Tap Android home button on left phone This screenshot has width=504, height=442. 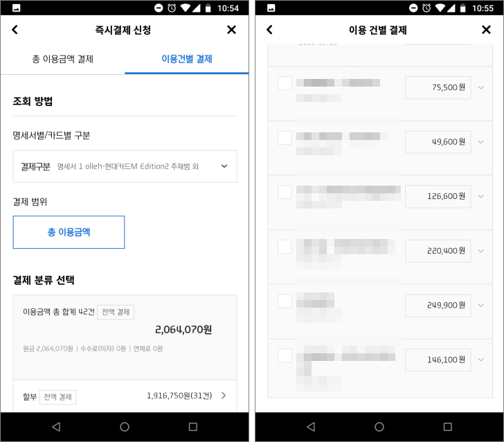pyautogui.click(x=125, y=427)
